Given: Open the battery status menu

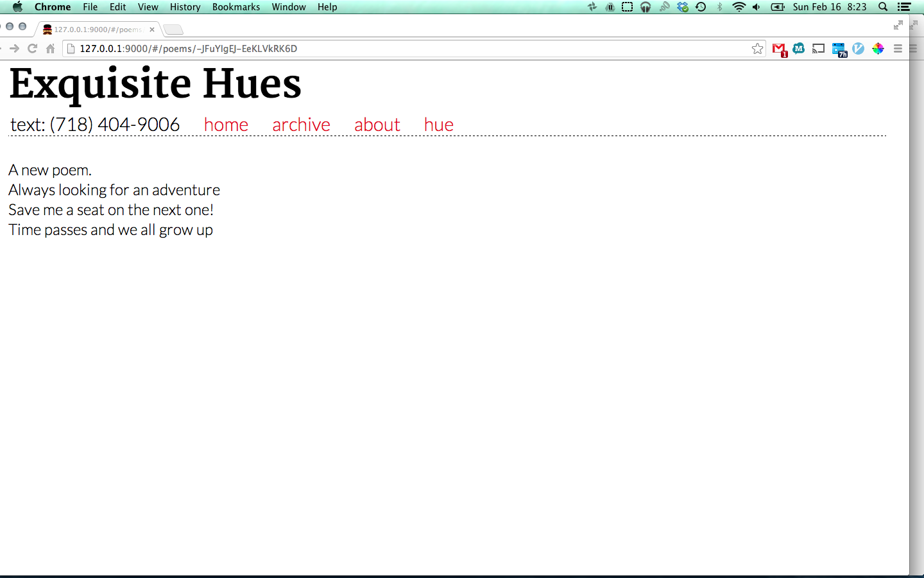Looking at the screenshot, I should tap(778, 7).
